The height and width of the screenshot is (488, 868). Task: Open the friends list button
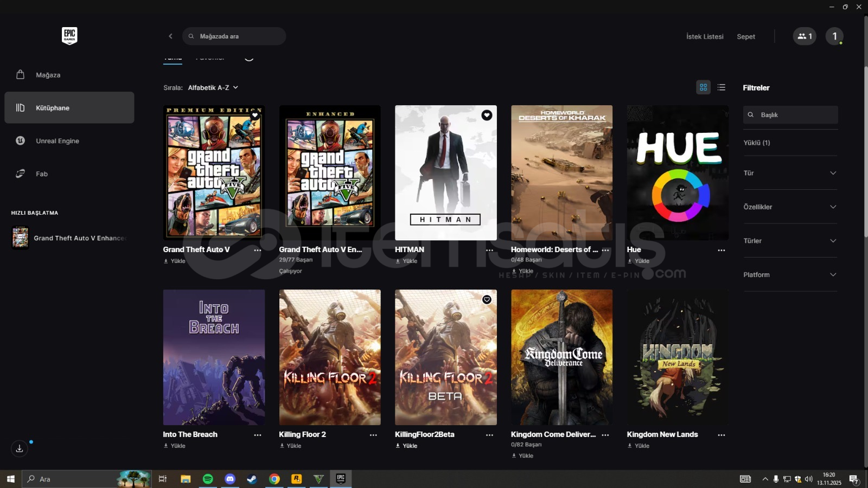point(805,36)
